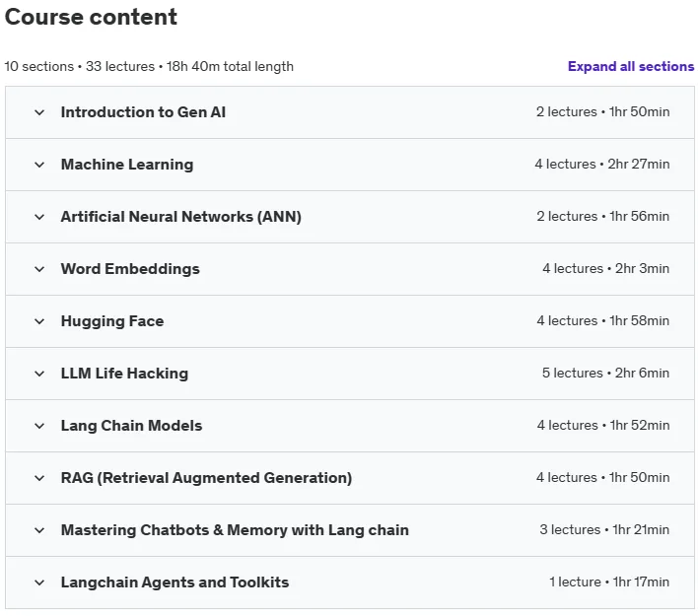Click Expand all sections link

pos(631,66)
